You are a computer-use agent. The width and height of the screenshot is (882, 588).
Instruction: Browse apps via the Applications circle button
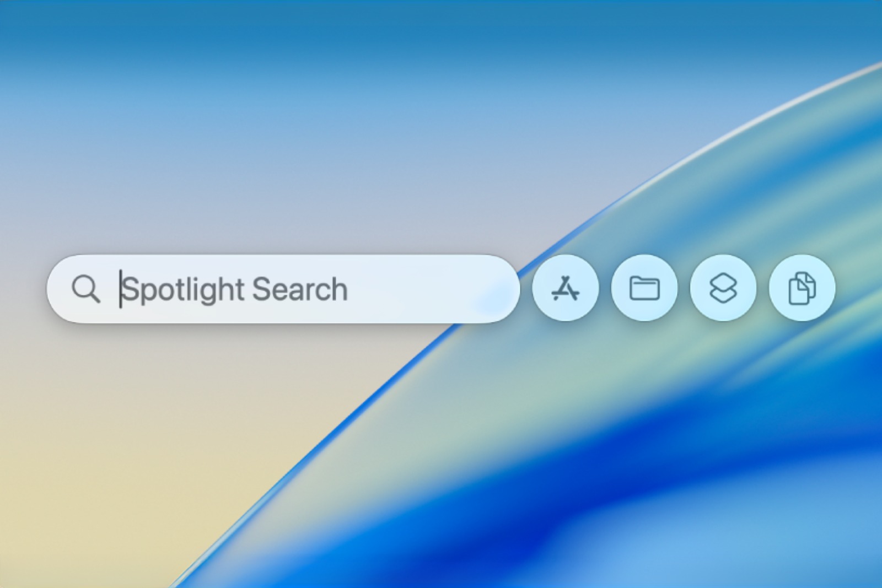[565, 288]
